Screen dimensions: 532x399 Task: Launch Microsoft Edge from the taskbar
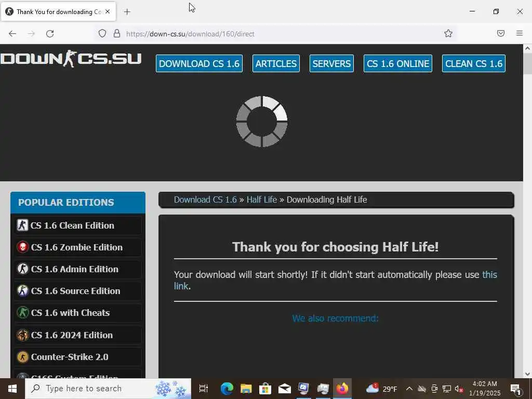[x=227, y=389]
